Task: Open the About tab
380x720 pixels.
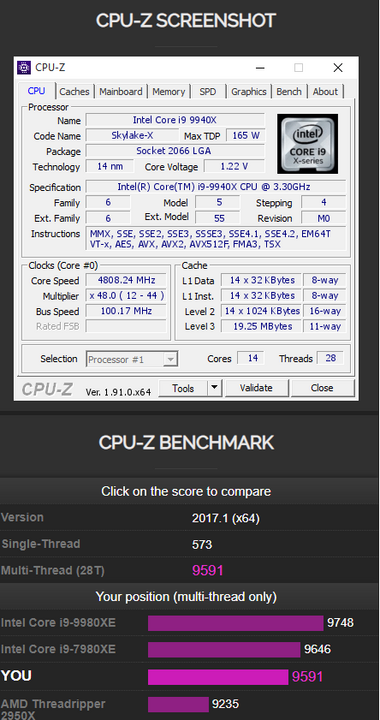Action: [x=325, y=91]
